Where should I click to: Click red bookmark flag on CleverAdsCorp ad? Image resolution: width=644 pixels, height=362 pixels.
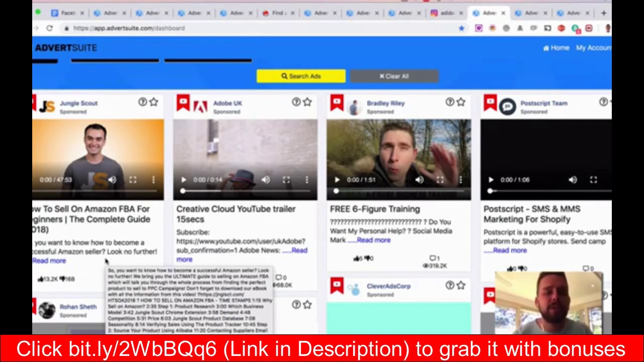tap(337, 286)
